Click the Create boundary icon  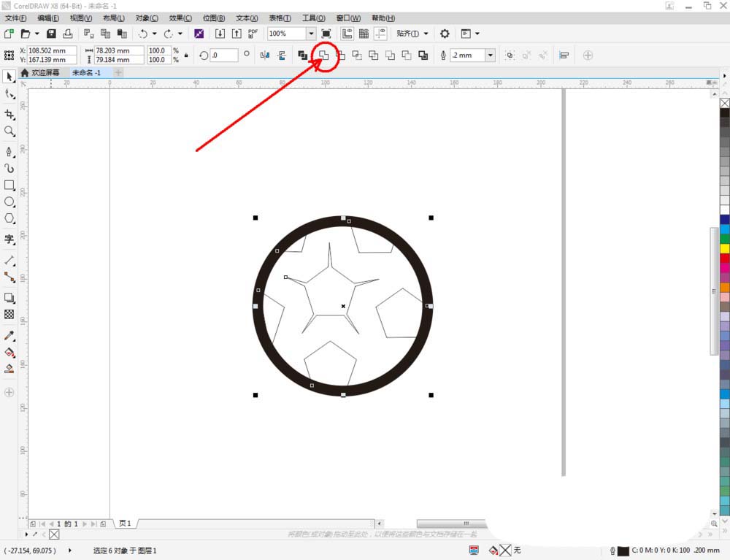pos(423,55)
